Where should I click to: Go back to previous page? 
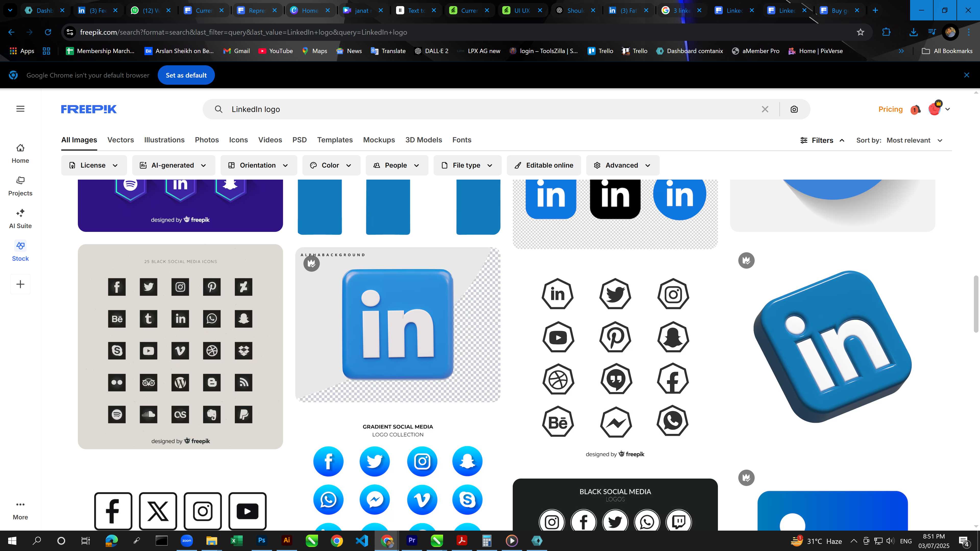(11, 32)
